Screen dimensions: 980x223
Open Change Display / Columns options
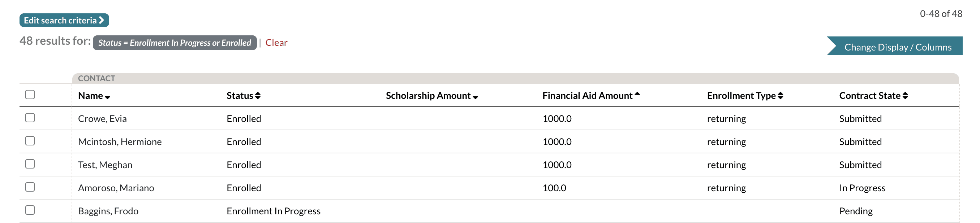tap(898, 47)
